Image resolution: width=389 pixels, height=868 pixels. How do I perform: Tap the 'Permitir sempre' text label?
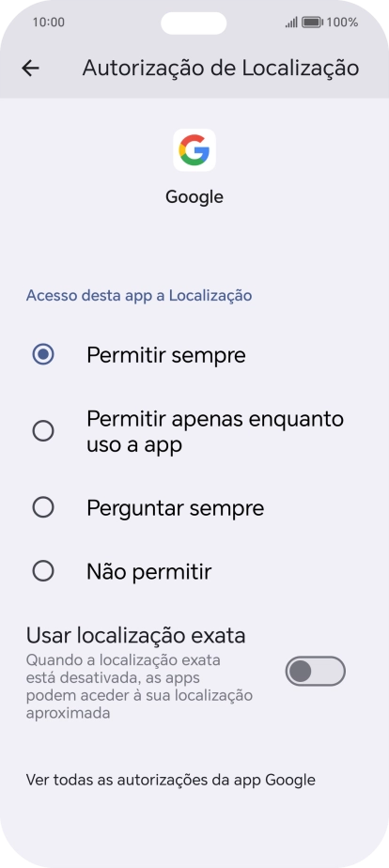coord(166,355)
